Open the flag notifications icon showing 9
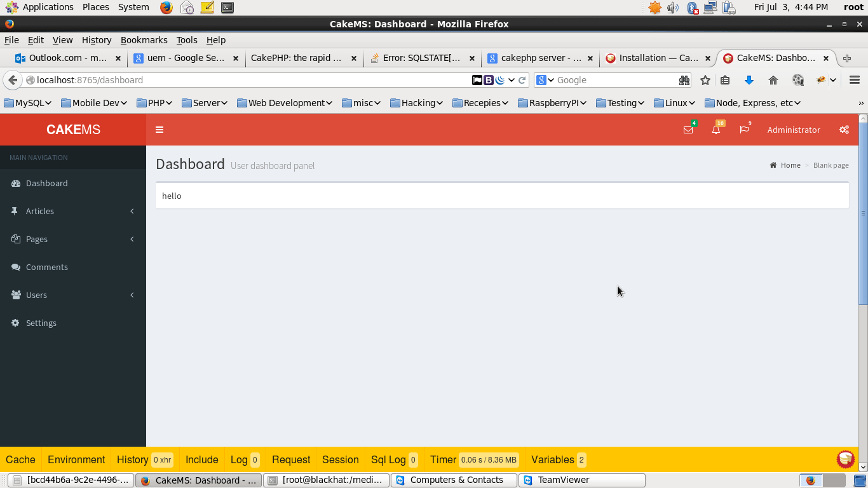The width and height of the screenshot is (868, 488). (744, 130)
